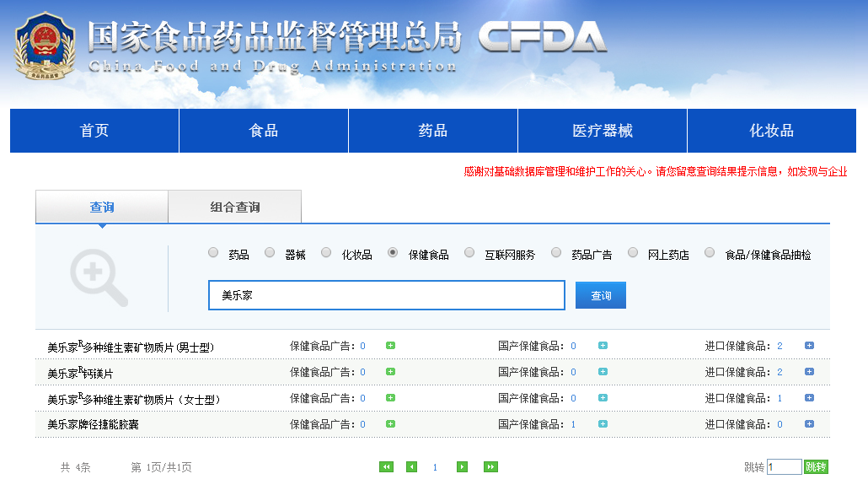The height and width of the screenshot is (490, 868).
Task: Expand 国产保健食品 for 美乐家牌径捷能胶囊
Action: click(x=603, y=423)
